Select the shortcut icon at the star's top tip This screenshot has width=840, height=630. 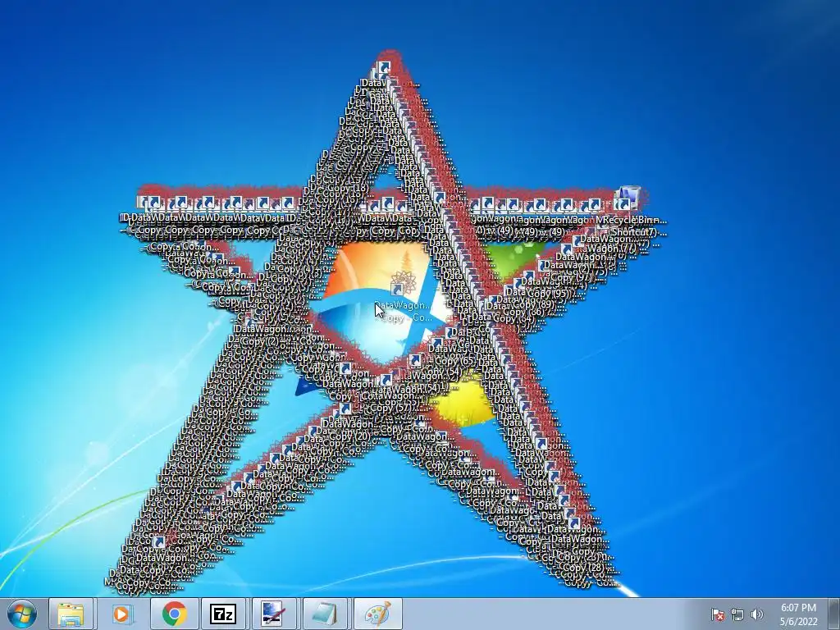(383, 68)
